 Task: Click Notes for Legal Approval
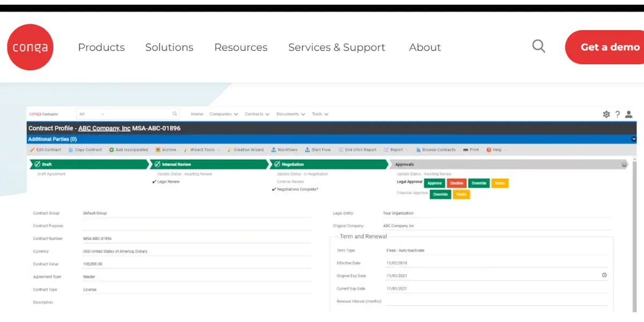pos(500,183)
